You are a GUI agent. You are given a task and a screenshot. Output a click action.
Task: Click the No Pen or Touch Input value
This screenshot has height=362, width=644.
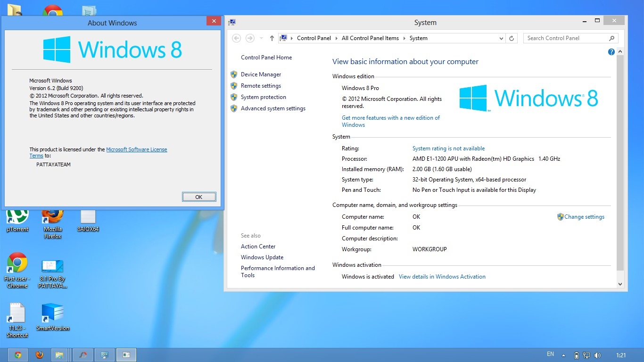tap(474, 190)
